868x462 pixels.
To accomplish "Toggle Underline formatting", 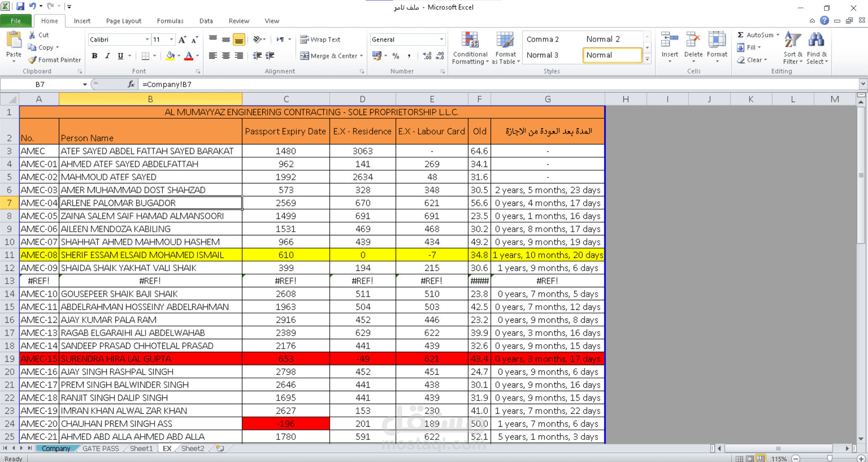I will (120, 56).
